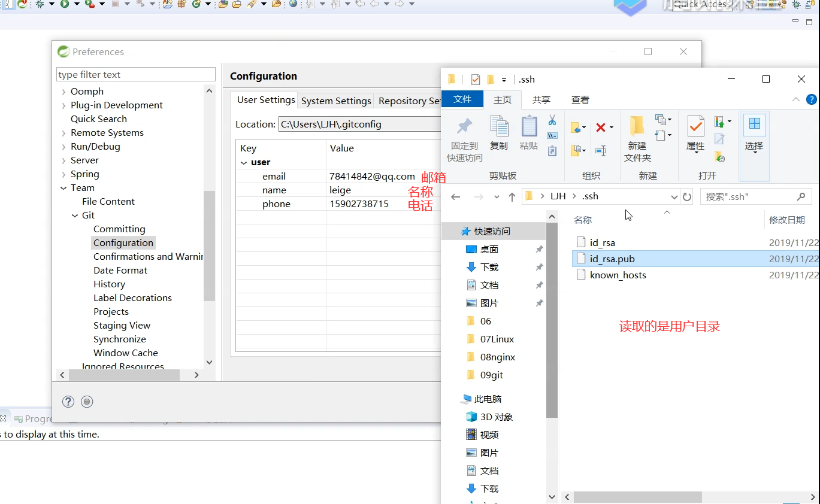Click the History icon in the open group
This screenshot has height=504, width=820.
coord(720,157)
